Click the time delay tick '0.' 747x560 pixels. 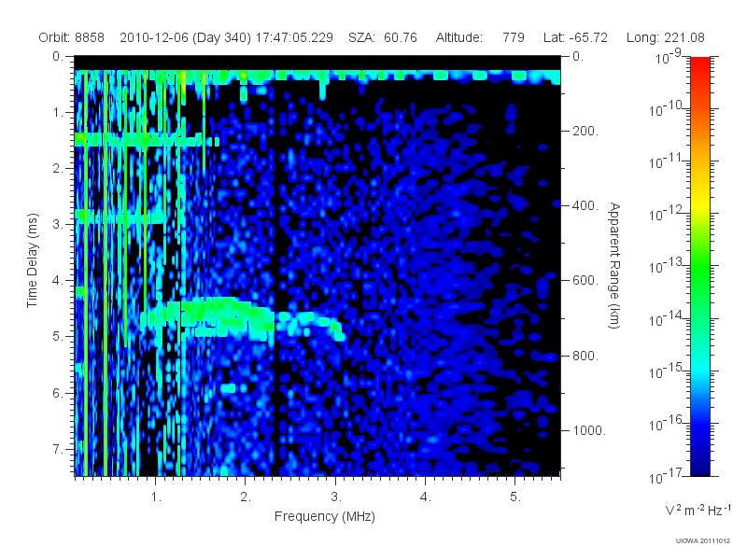click(x=58, y=57)
